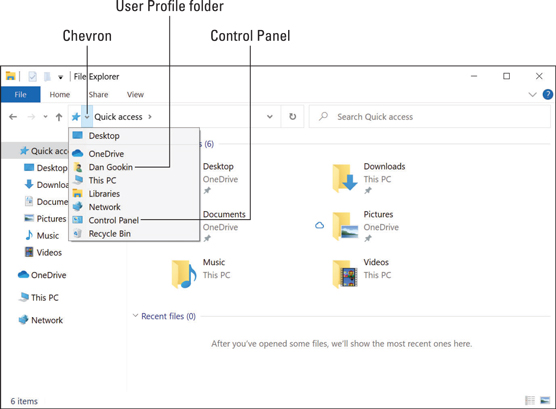Open the address bar history dropdown
Viewport: 556px width, 409px height.
click(269, 116)
